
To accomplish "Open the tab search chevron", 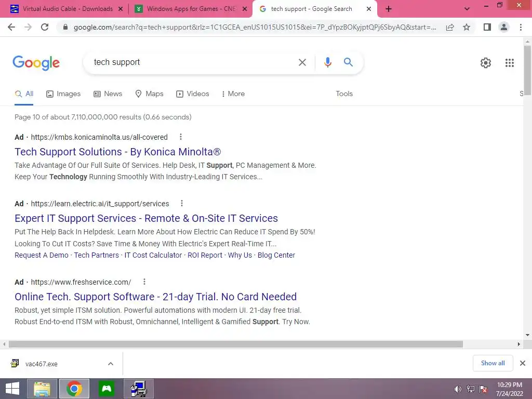I will pyautogui.click(x=467, y=9).
